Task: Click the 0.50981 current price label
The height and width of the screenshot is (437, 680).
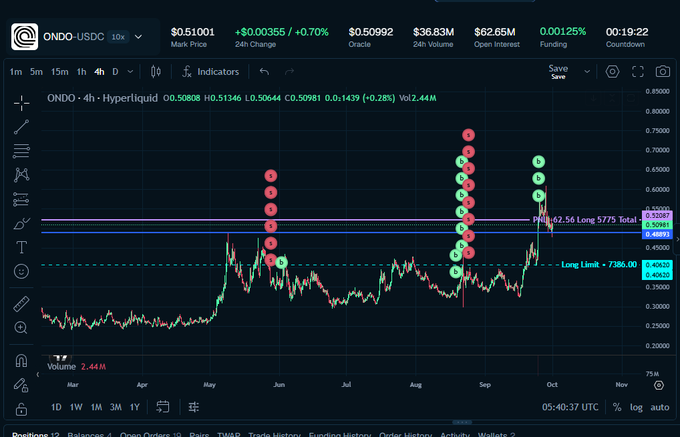Action: tap(657, 225)
